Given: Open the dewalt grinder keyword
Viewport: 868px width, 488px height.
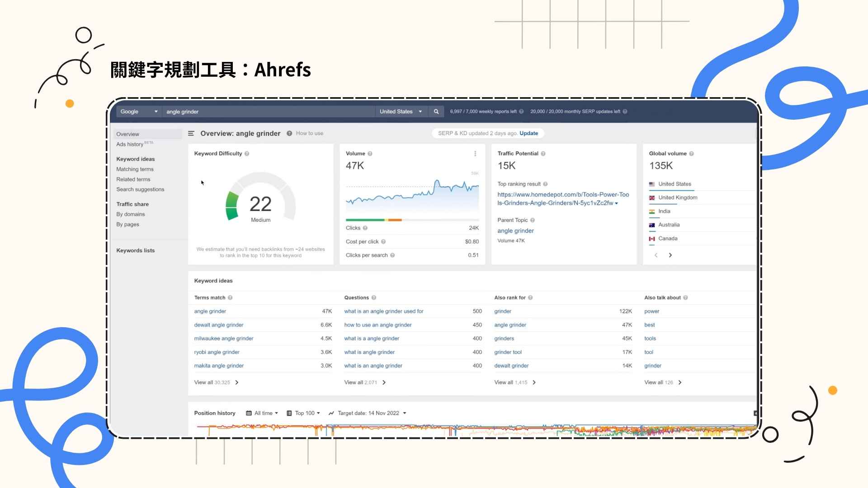Looking at the screenshot, I should click(511, 366).
